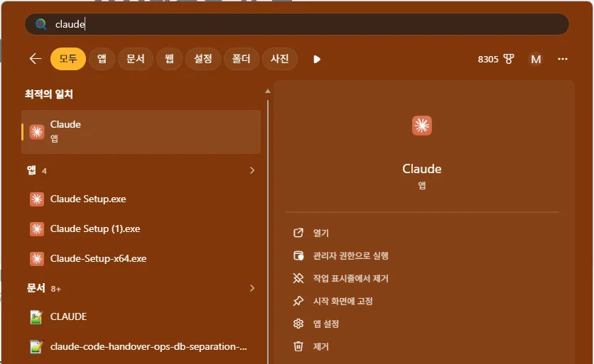Image resolution: width=594 pixels, height=364 pixels.
Task: Open the 폴더 filter tab
Action: [x=242, y=59]
